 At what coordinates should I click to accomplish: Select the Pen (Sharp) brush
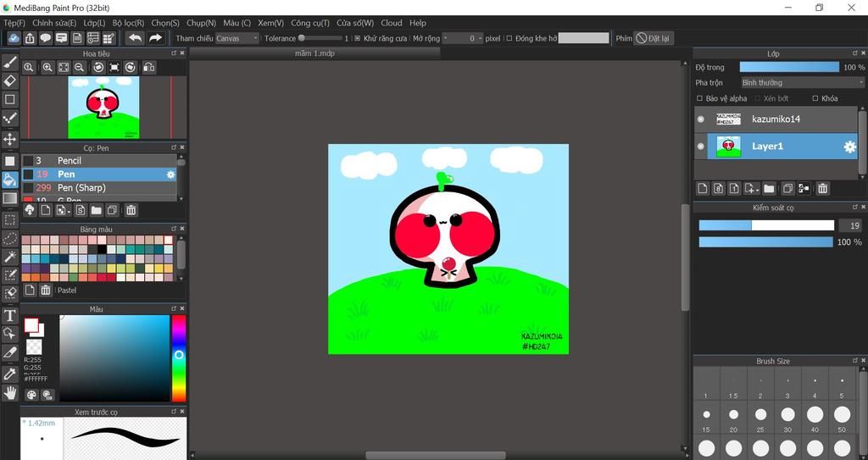point(98,188)
